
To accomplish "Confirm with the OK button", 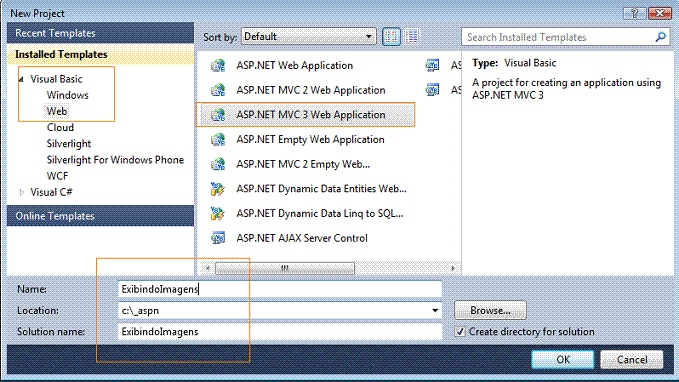I will [563, 359].
